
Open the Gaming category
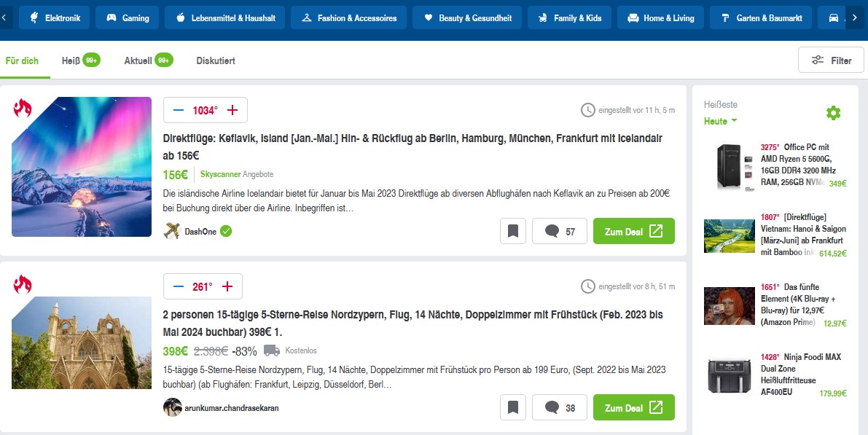point(128,17)
